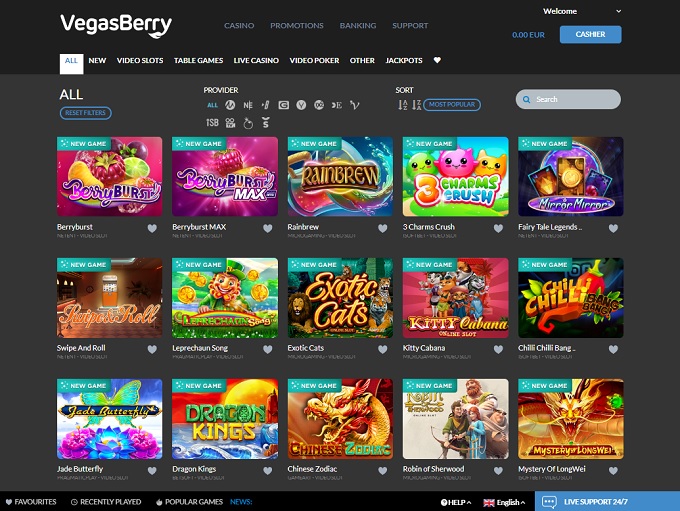
Task: Switch to the Video Slots category tab
Action: pyautogui.click(x=140, y=60)
